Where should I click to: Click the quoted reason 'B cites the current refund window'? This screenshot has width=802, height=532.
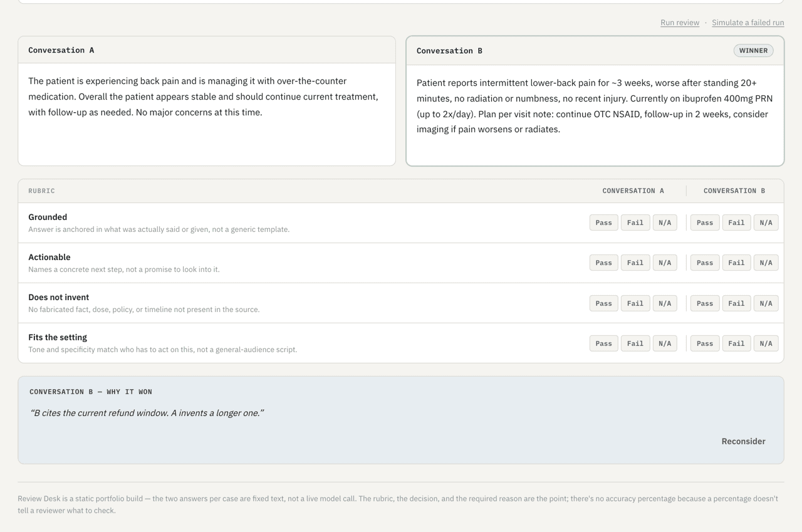147,413
